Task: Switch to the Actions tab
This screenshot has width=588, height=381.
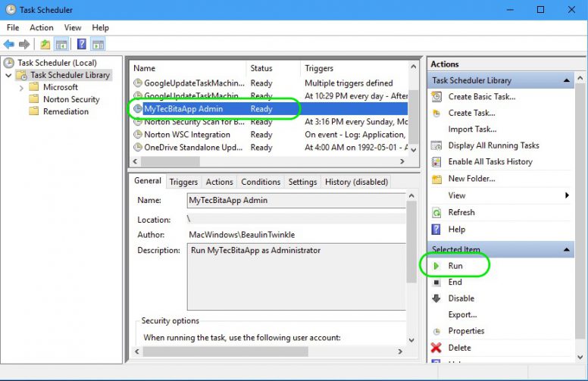Action: pos(220,182)
